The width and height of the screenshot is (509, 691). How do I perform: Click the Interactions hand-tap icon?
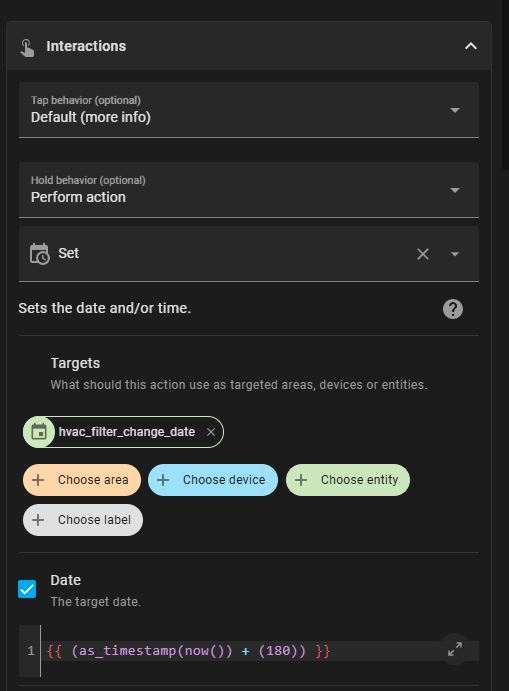[27, 48]
